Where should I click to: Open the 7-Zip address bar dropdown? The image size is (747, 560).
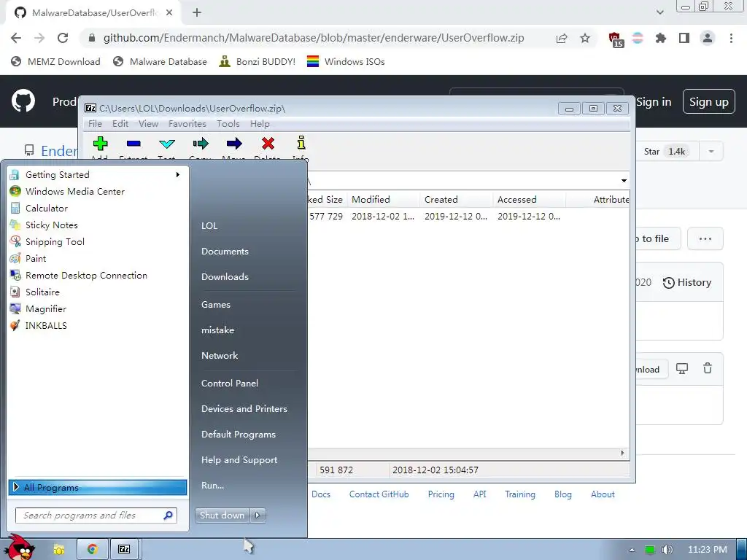pyautogui.click(x=624, y=181)
